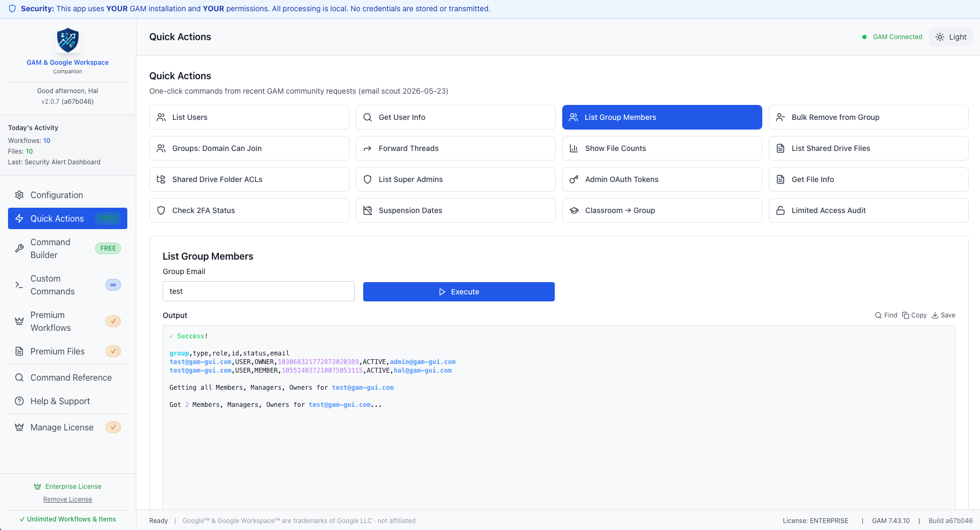This screenshot has width=980, height=530.
Task: Click the infinity badge on Custom Commands
Action: [x=113, y=285]
